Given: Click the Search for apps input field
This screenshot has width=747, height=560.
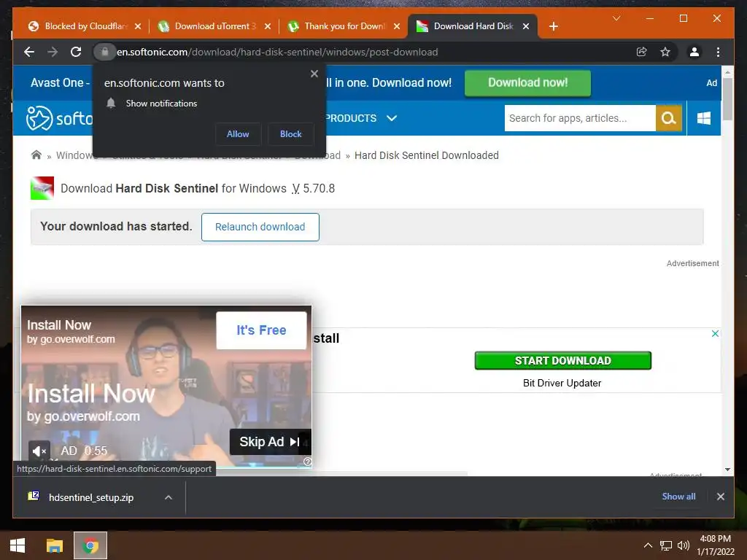Looking at the screenshot, I should (x=580, y=118).
